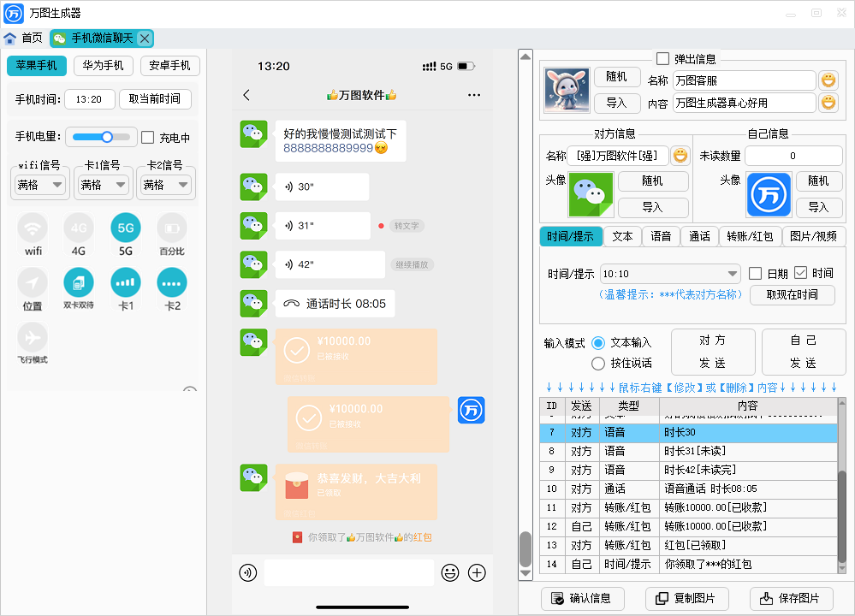Open emoji picker for 对方信息 名称
The image size is (855, 616).
pyautogui.click(x=680, y=156)
